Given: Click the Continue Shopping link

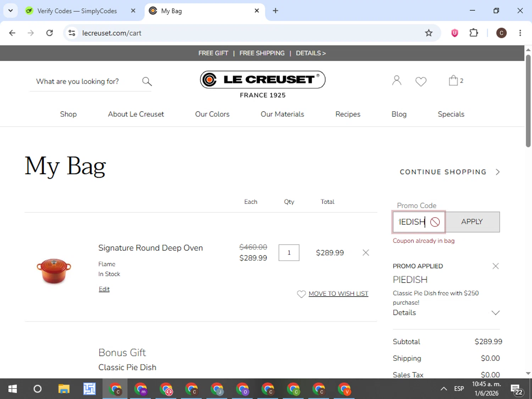Looking at the screenshot, I should 443,172.
